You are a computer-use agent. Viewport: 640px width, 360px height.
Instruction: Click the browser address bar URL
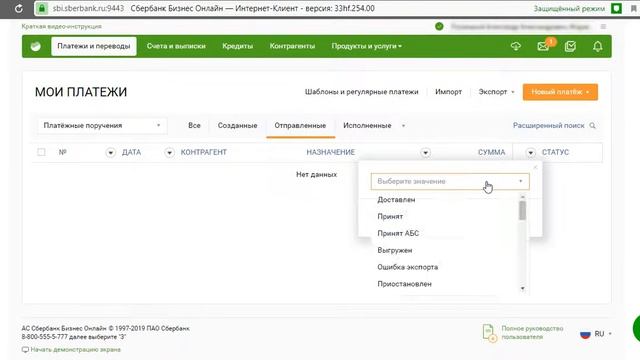[x=88, y=9]
